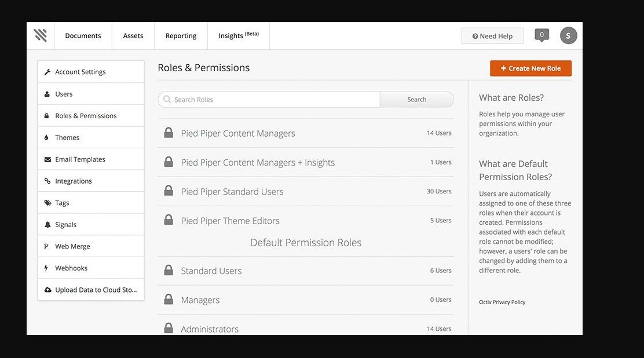Open the user avatar profile menu
Image resolution: width=644 pixels, height=358 pixels.
point(568,36)
